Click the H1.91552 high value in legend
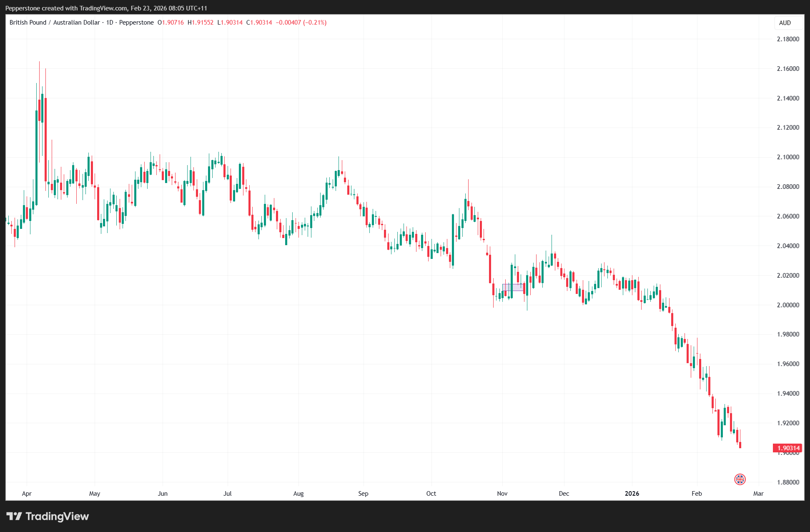This screenshot has height=532, width=810. 201,23
